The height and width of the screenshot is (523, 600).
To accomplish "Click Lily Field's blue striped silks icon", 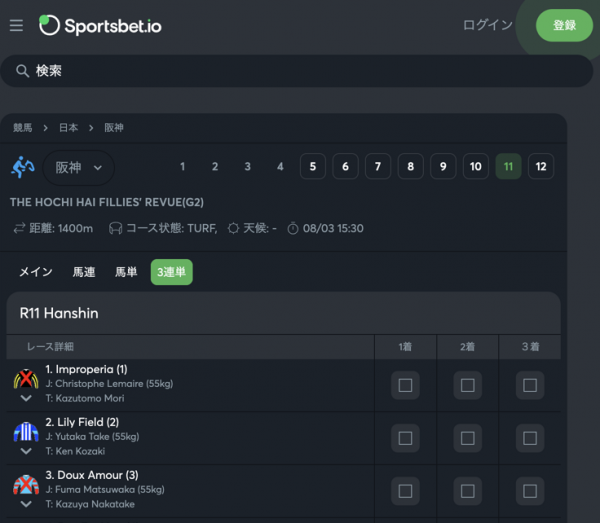I will pos(26,432).
